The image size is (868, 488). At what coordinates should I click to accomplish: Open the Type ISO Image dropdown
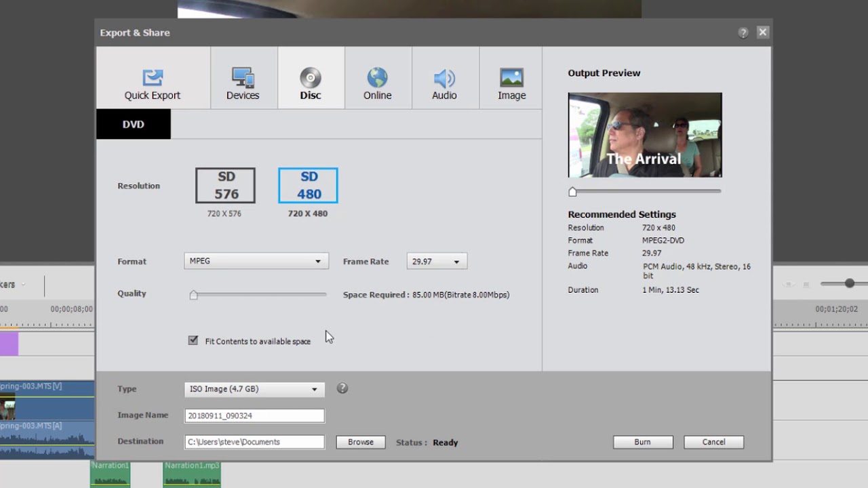254,389
